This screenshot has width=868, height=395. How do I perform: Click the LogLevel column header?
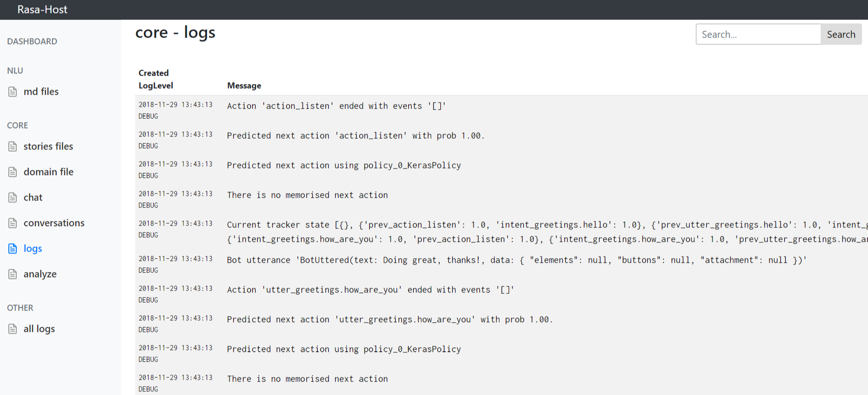tap(156, 85)
